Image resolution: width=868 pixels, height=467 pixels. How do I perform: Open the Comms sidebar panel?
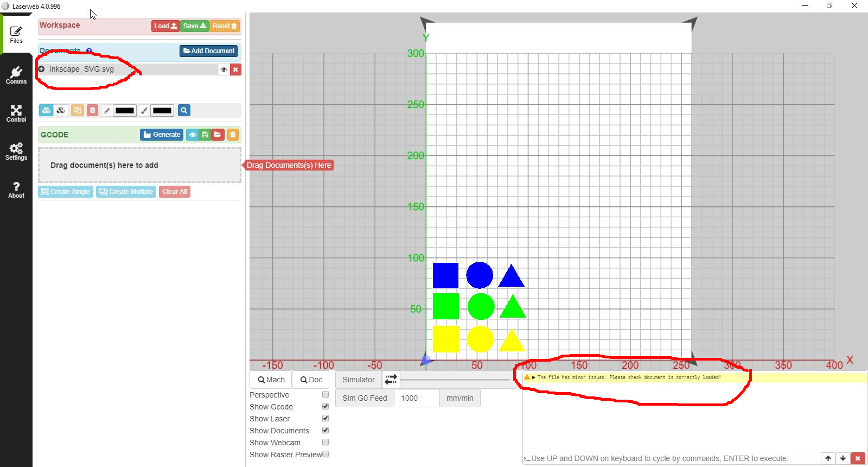click(x=16, y=75)
